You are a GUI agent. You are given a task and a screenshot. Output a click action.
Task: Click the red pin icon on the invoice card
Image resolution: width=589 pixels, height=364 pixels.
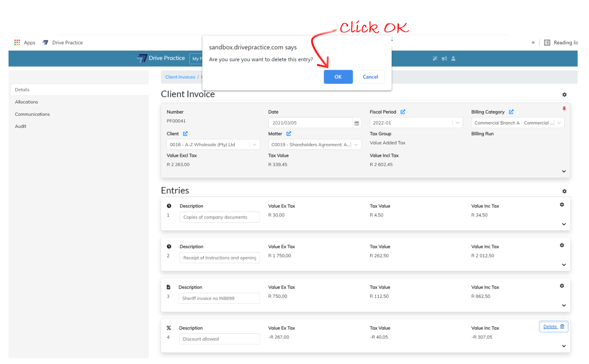[x=564, y=109]
